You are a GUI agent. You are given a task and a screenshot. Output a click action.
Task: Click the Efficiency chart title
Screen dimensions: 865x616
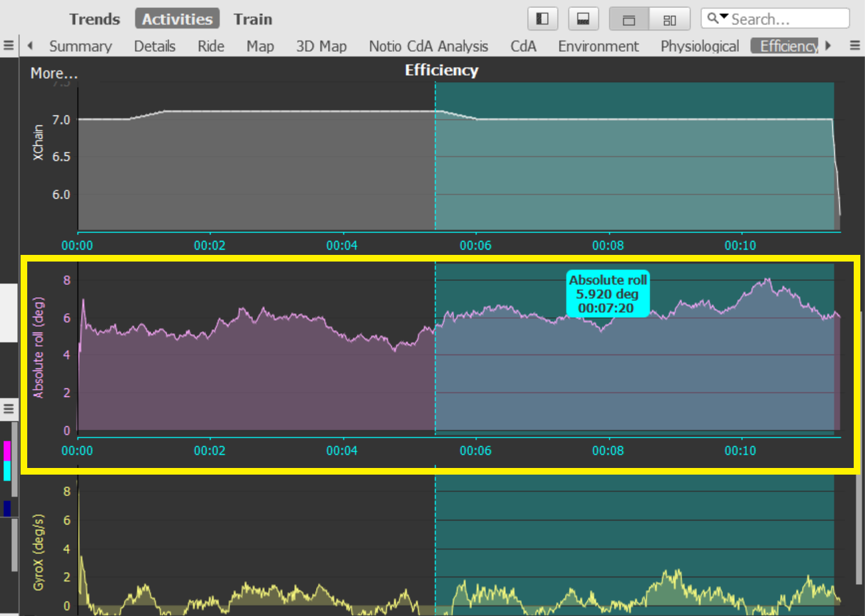tap(441, 70)
